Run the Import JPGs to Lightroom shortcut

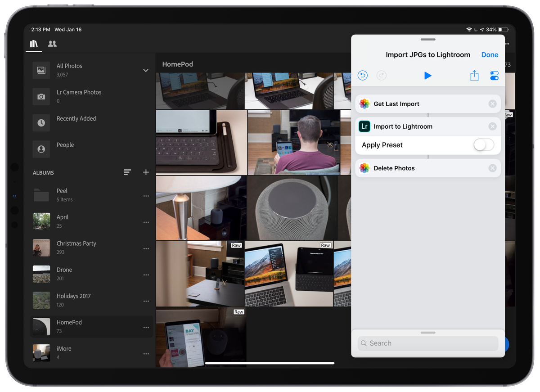[427, 76]
